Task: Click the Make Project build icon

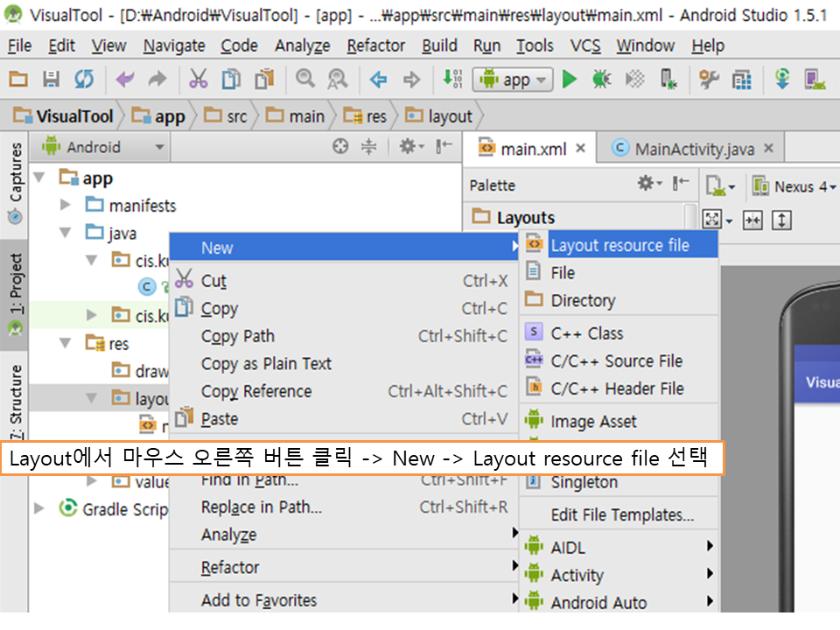Action: coord(452,80)
